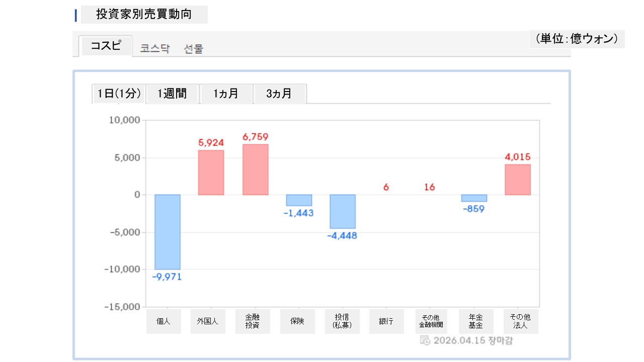Screen dimensions: 644x362
Task: Show the 3ヵ月 period chart
Action: tap(279, 94)
